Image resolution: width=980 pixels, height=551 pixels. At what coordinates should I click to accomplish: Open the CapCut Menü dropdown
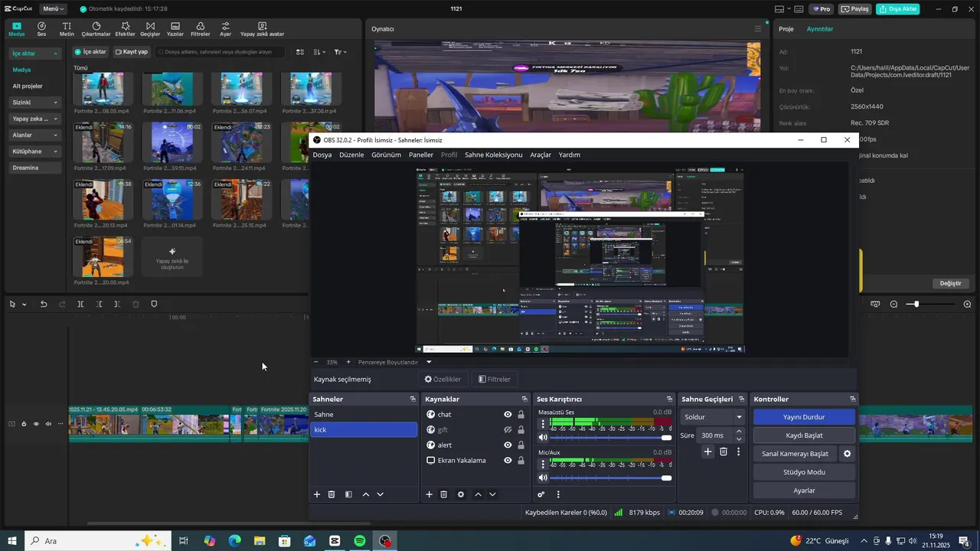pos(53,9)
